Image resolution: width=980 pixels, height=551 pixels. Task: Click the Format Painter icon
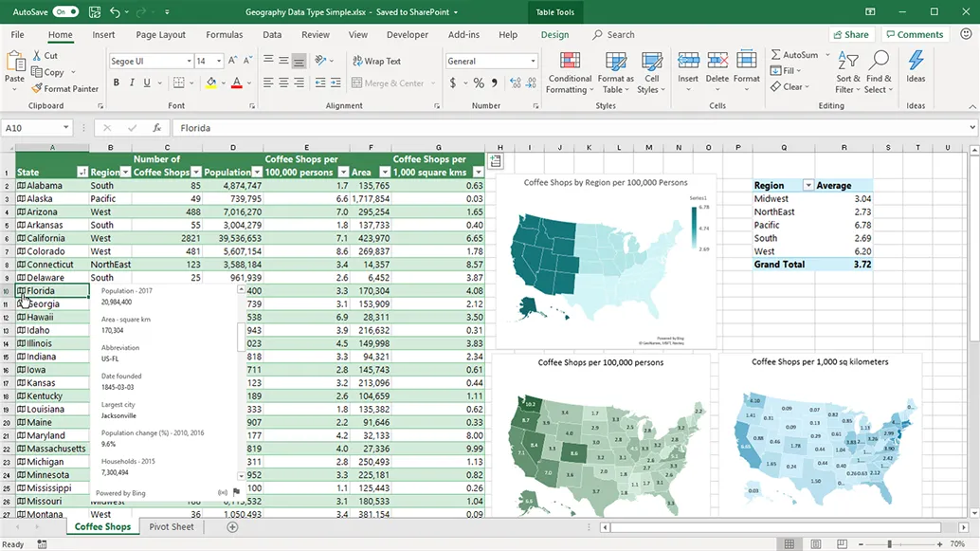click(37, 89)
